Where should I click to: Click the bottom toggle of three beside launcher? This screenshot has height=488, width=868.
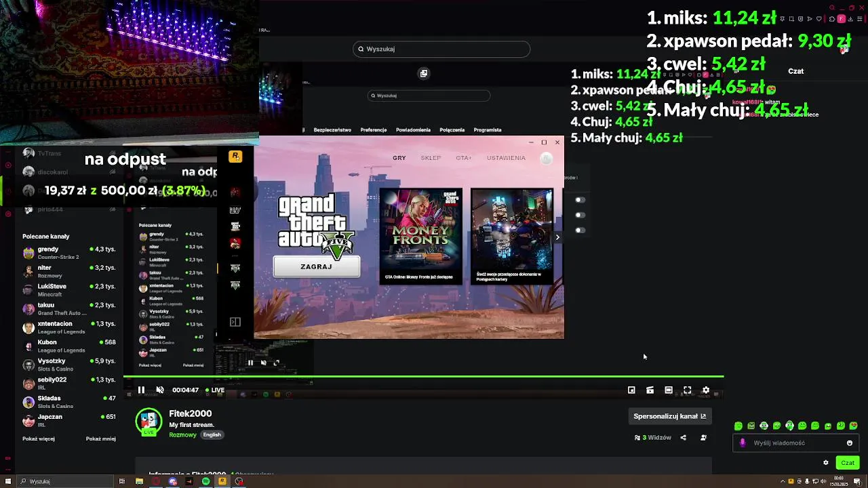(580, 230)
